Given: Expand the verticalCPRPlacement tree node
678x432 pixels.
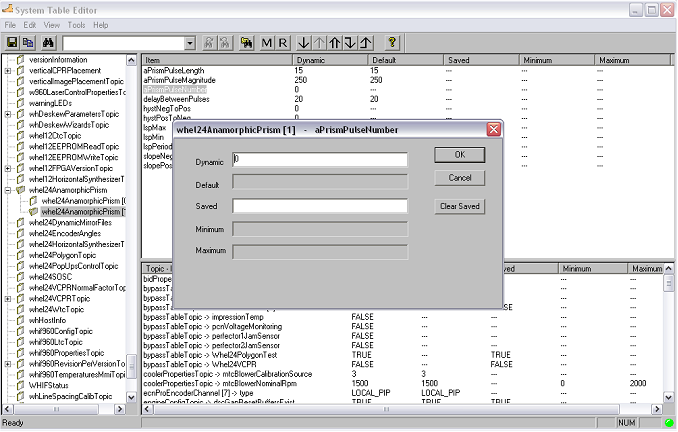Looking at the screenshot, I should pos(8,71).
